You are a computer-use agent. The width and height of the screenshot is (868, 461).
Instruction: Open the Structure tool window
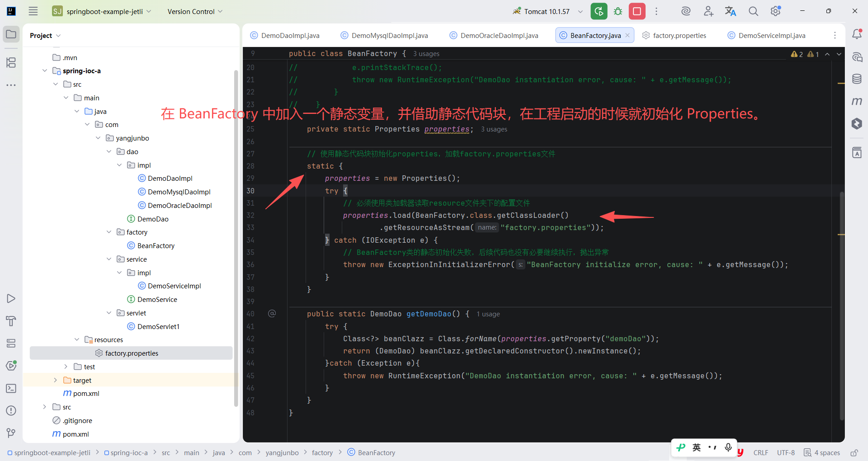pos(11,62)
